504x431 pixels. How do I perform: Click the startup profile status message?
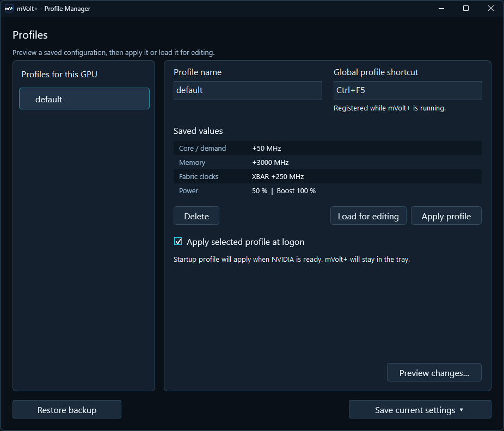point(292,259)
